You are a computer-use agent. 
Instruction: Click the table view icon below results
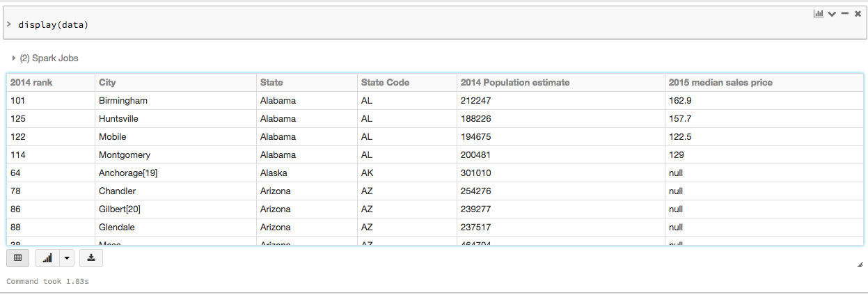[x=18, y=258]
